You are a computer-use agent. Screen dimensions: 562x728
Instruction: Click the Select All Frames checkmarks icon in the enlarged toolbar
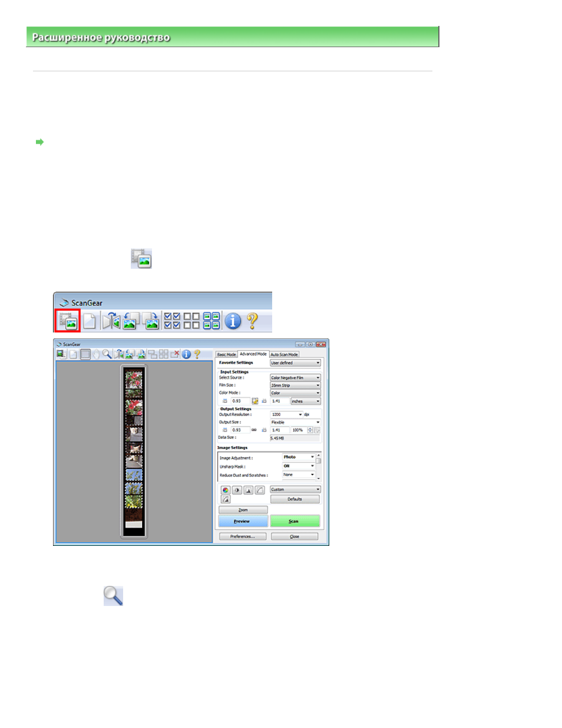pyautogui.click(x=172, y=321)
